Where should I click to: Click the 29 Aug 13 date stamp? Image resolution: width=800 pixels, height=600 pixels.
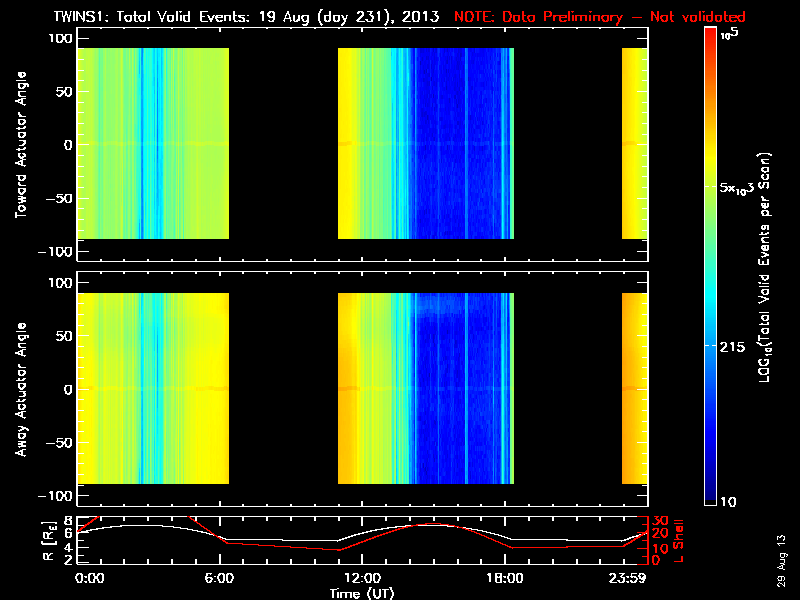781,561
